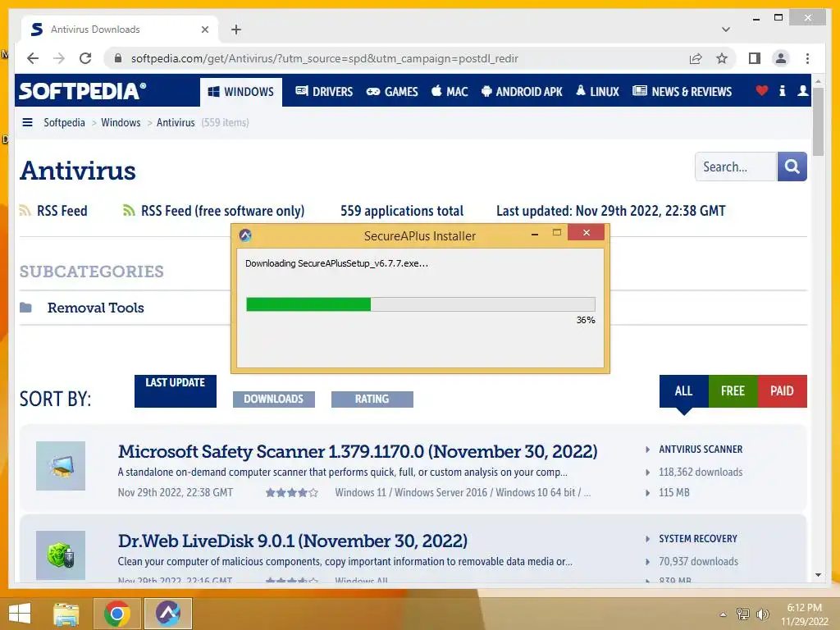Click the info icon in Softpedia header
This screenshot has height=630, width=840.
[x=782, y=90]
